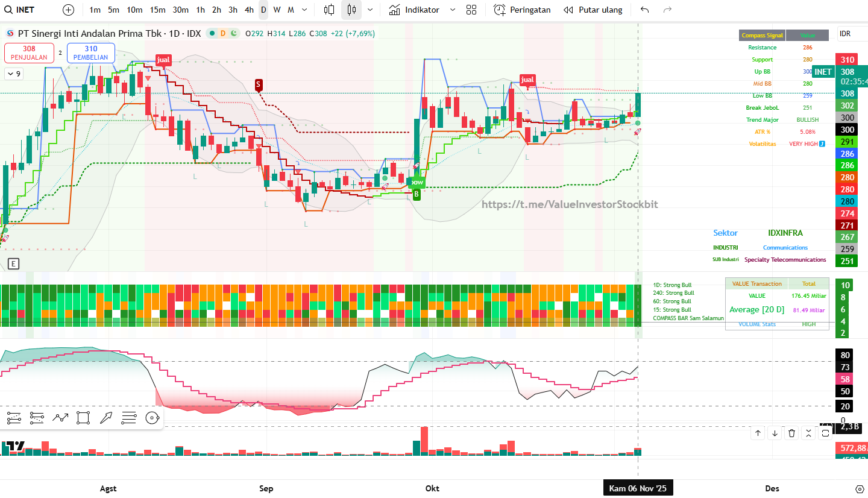Open the IDR currency selector
This screenshot has height=498, width=868.
tap(845, 34)
